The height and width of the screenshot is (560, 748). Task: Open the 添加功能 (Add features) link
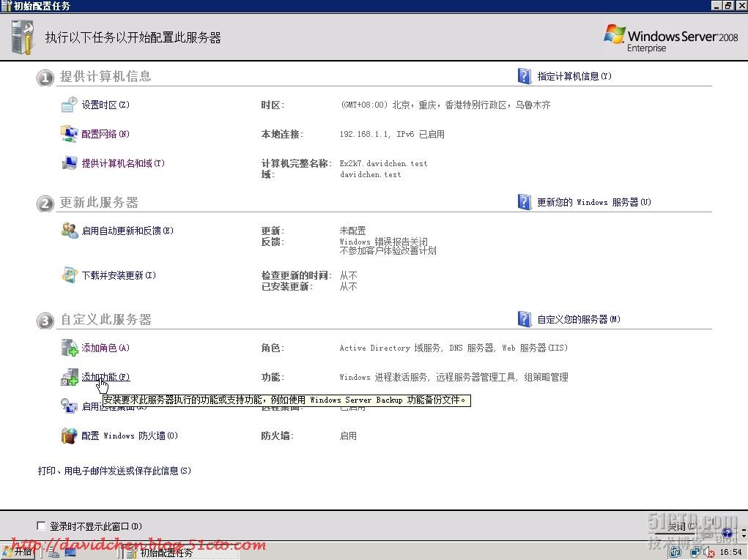[105, 377]
